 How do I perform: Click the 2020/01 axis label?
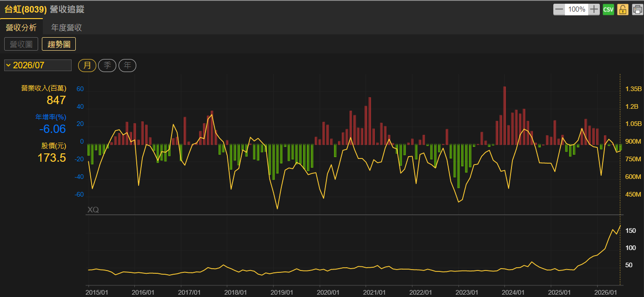click(328, 292)
